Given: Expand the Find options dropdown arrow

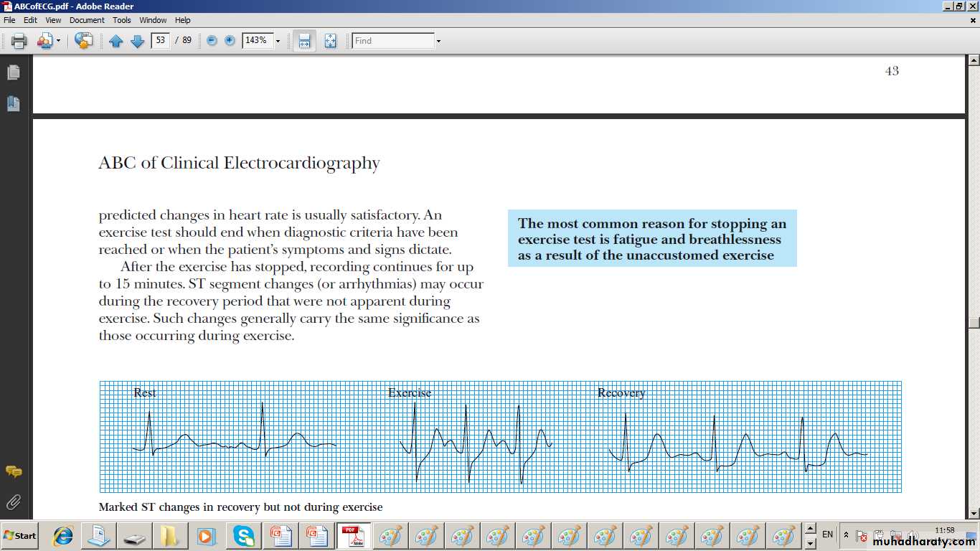Looking at the screenshot, I should 438,41.
